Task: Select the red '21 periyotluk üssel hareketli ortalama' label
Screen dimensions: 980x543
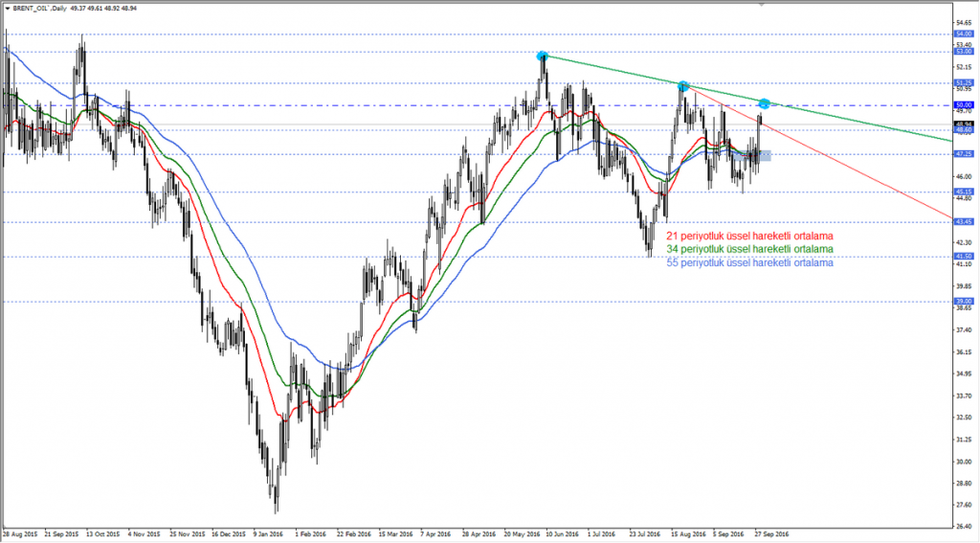Action: point(749,236)
